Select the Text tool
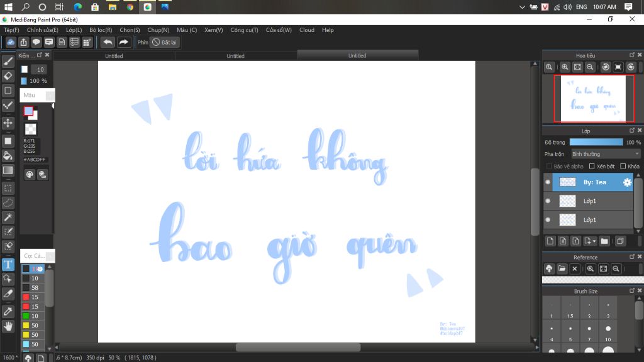This screenshot has height=362, width=644. pyautogui.click(x=8, y=265)
